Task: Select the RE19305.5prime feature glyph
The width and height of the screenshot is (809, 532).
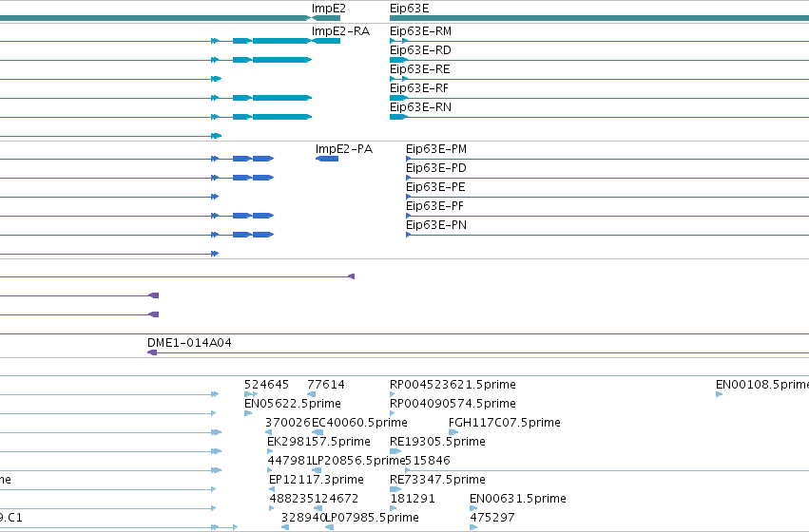Action: click(395, 451)
